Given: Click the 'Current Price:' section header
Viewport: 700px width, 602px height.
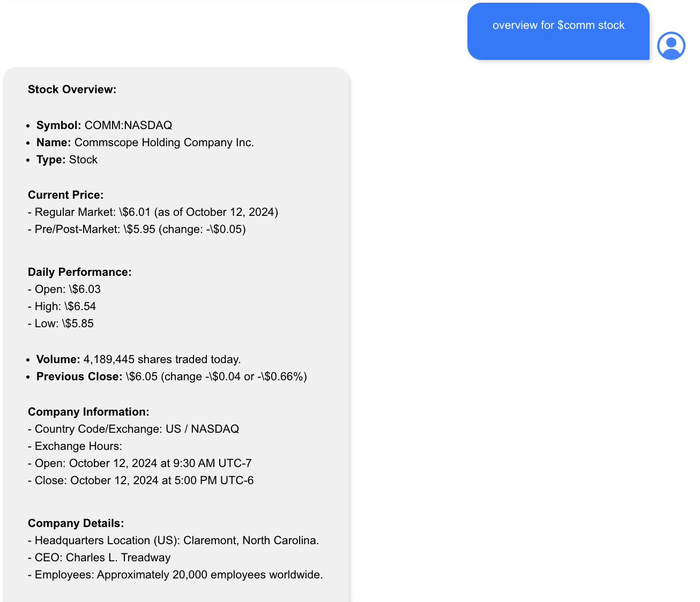Looking at the screenshot, I should [x=65, y=195].
